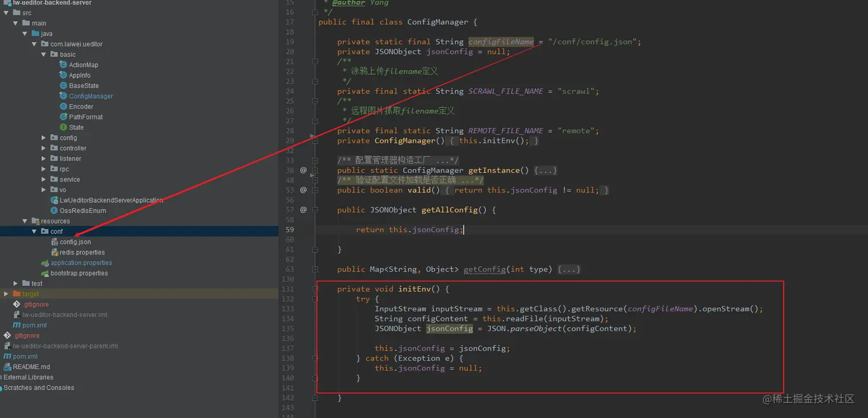This screenshot has width=868, height=418.
Task: Click the readFile call on line 134
Action: click(525, 319)
